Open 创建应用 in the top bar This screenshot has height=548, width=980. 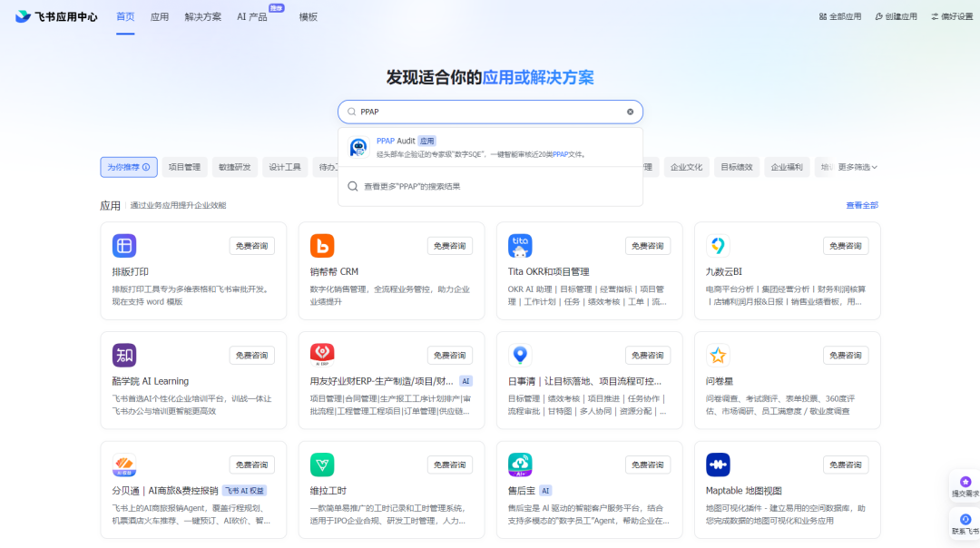tap(896, 17)
